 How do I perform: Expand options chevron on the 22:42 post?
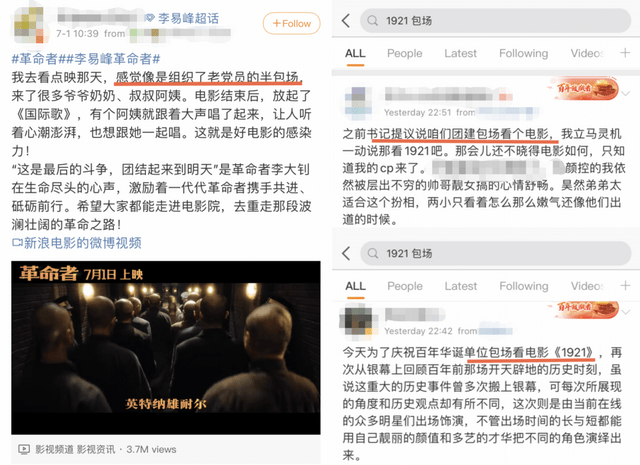(625, 312)
